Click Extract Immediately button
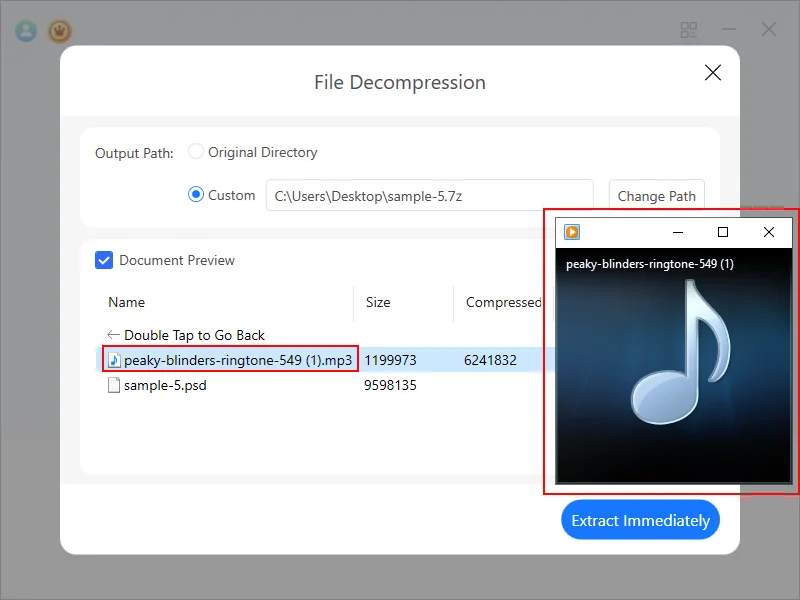 (640, 520)
